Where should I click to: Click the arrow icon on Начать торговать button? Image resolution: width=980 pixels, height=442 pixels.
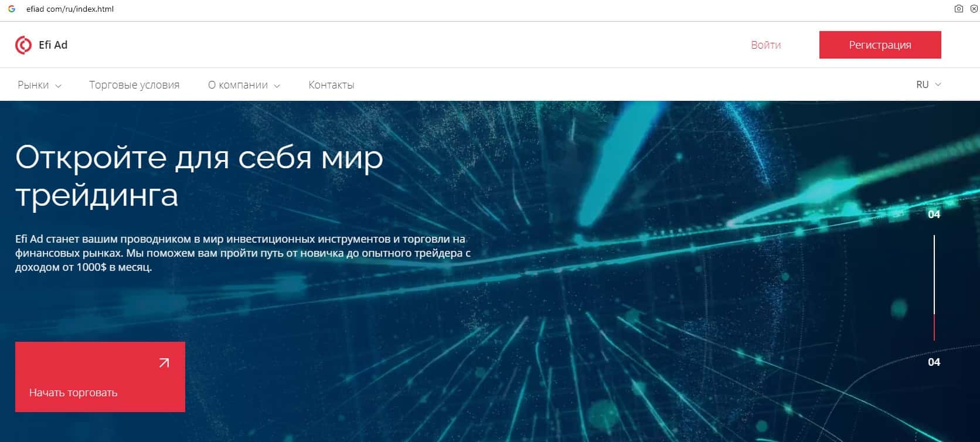point(164,363)
